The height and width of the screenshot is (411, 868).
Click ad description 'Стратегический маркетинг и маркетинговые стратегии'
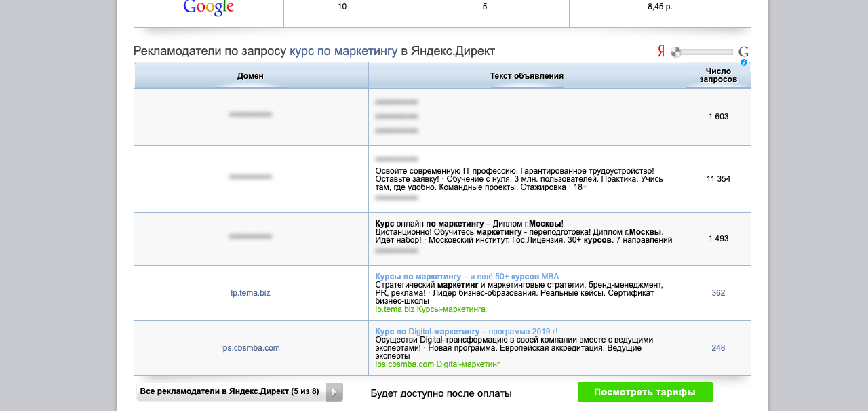(x=519, y=293)
